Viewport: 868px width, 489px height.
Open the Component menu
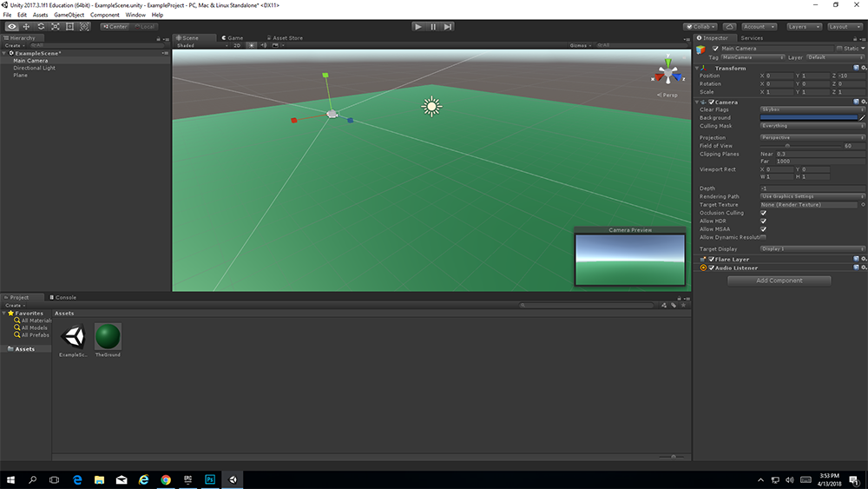point(105,15)
